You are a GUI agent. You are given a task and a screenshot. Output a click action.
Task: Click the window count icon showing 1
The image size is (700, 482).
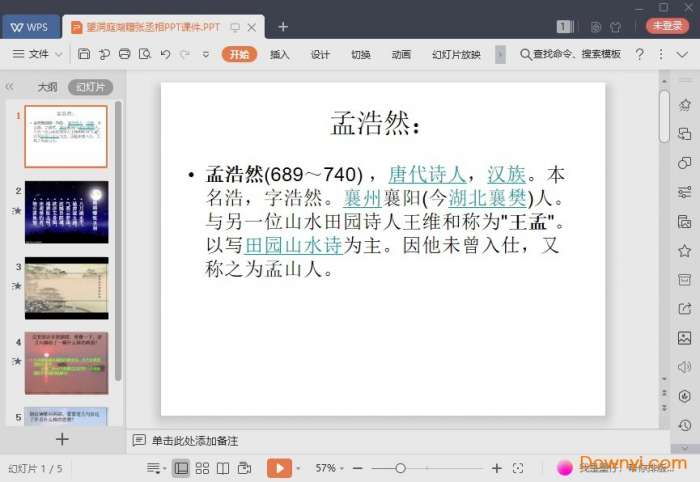[x=564, y=27]
